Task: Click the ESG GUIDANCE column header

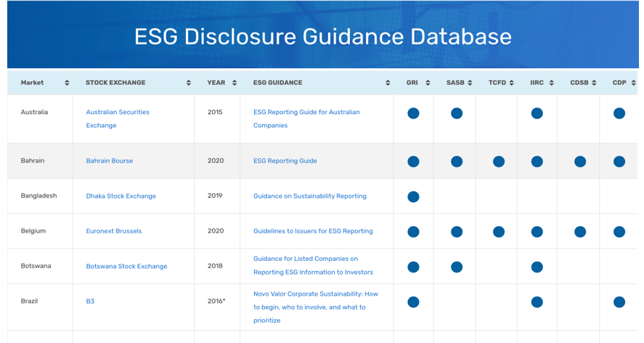Action: pos(317,83)
